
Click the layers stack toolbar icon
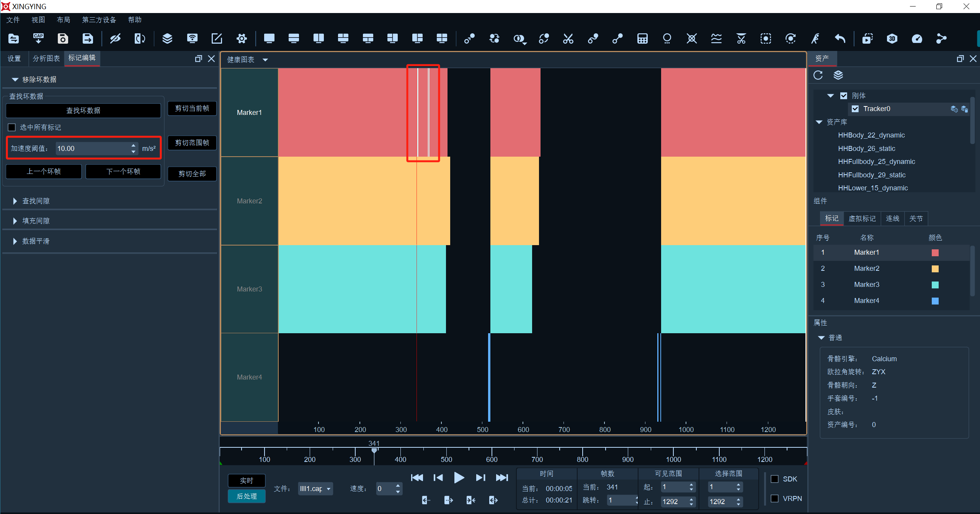tap(167, 39)
